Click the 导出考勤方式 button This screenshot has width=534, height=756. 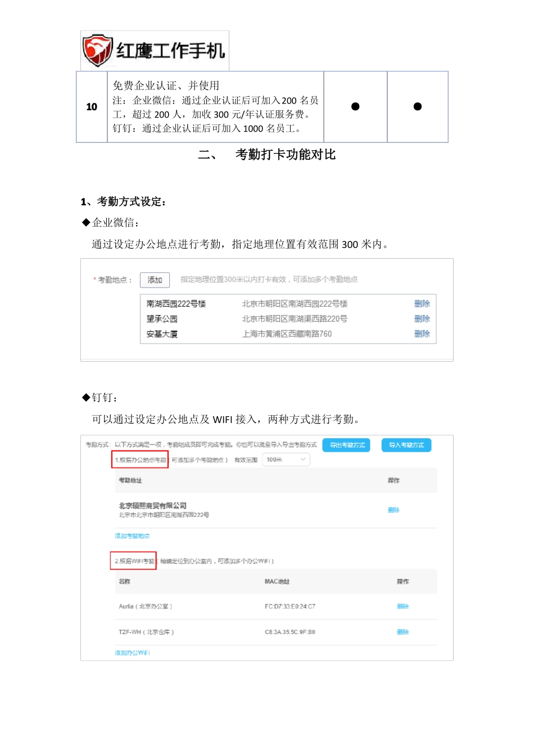coord(346,445)
